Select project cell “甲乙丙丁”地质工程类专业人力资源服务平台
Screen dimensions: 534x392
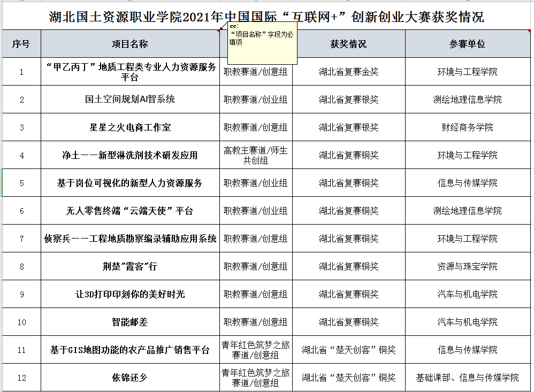pos(130,72)
